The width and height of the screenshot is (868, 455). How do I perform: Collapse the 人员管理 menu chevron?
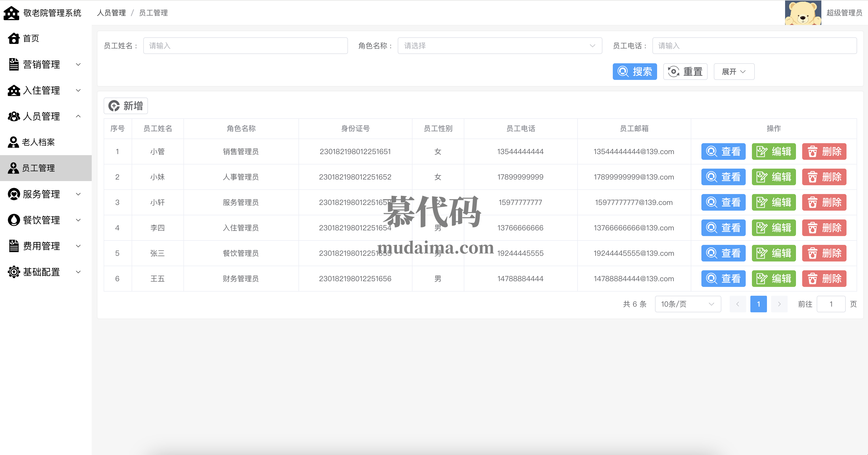pos(78,116)
